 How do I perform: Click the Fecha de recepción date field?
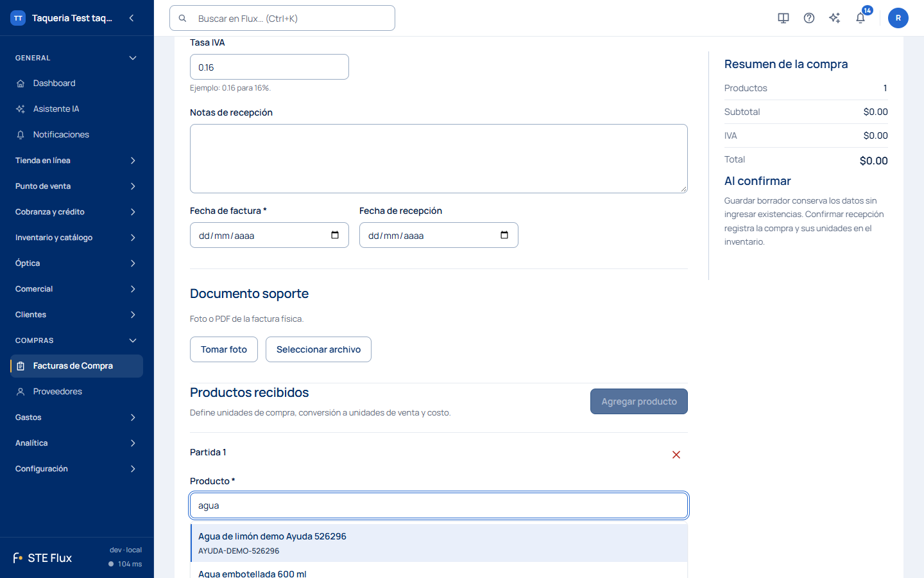tap(439, 235)
